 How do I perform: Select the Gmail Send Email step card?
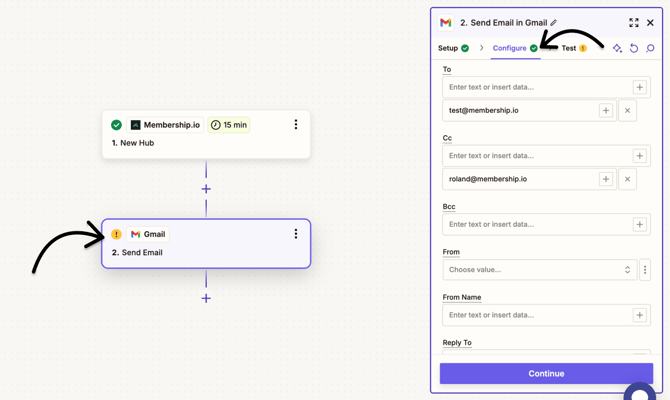pos(206,244)
